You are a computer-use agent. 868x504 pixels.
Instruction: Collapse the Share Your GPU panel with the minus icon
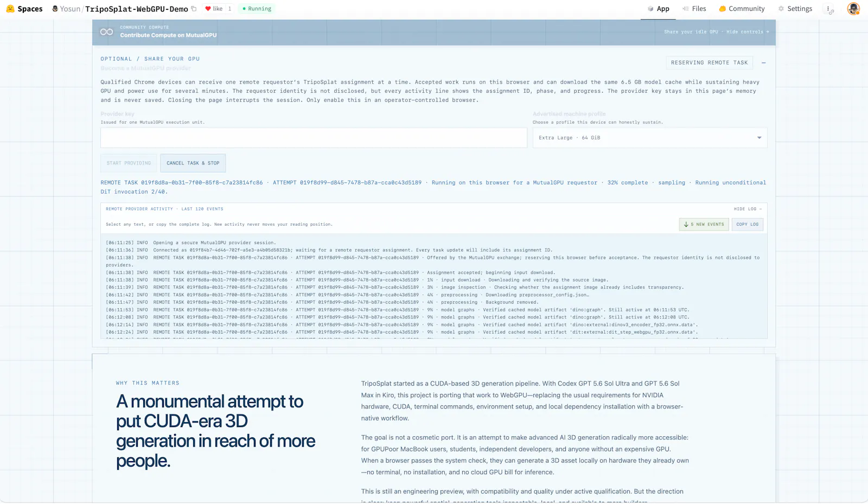coord(763,63)
